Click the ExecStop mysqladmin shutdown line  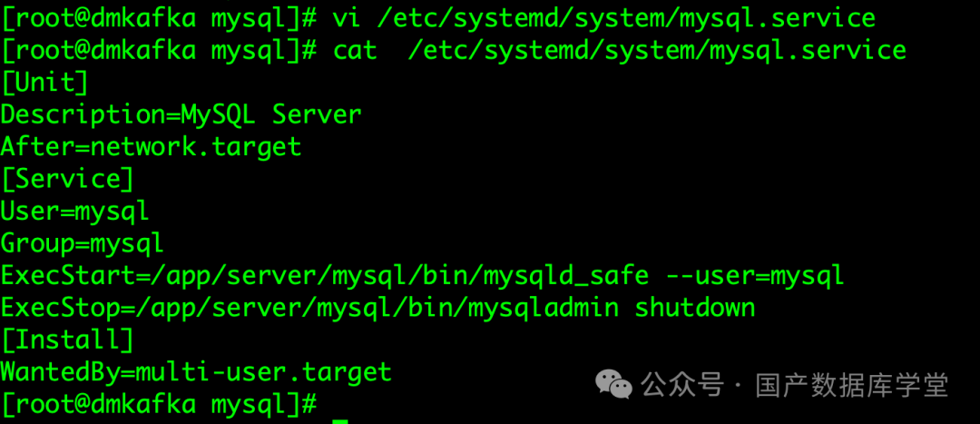(377, 307)
